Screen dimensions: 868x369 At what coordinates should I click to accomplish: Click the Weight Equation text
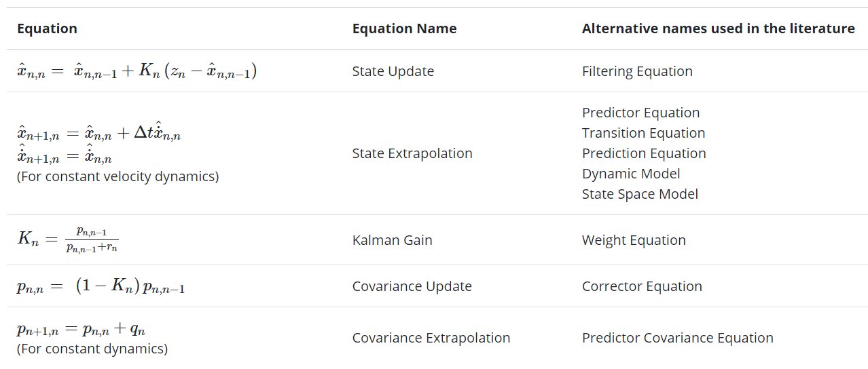(x=634, y=240)
